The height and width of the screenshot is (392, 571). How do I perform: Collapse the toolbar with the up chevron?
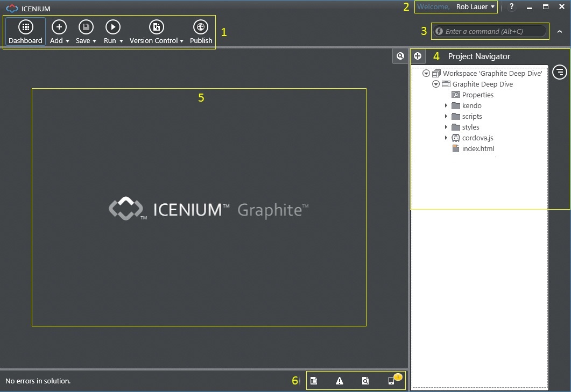pyautogui.click(x=560, y=32)
